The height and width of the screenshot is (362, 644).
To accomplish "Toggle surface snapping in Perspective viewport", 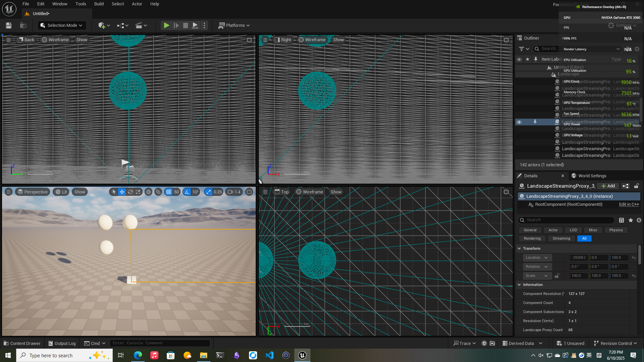I will tap(158, 192).
